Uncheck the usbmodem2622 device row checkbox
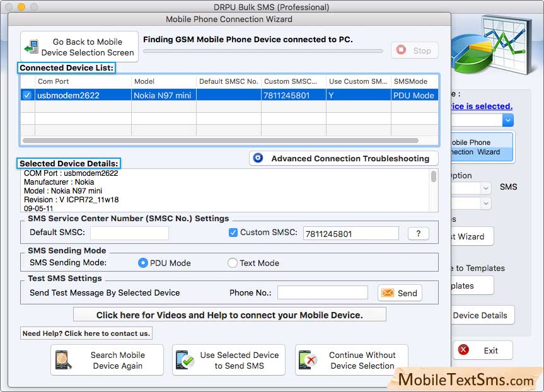Viewport: 544px width, 392px height. click(x=27, y=95)
